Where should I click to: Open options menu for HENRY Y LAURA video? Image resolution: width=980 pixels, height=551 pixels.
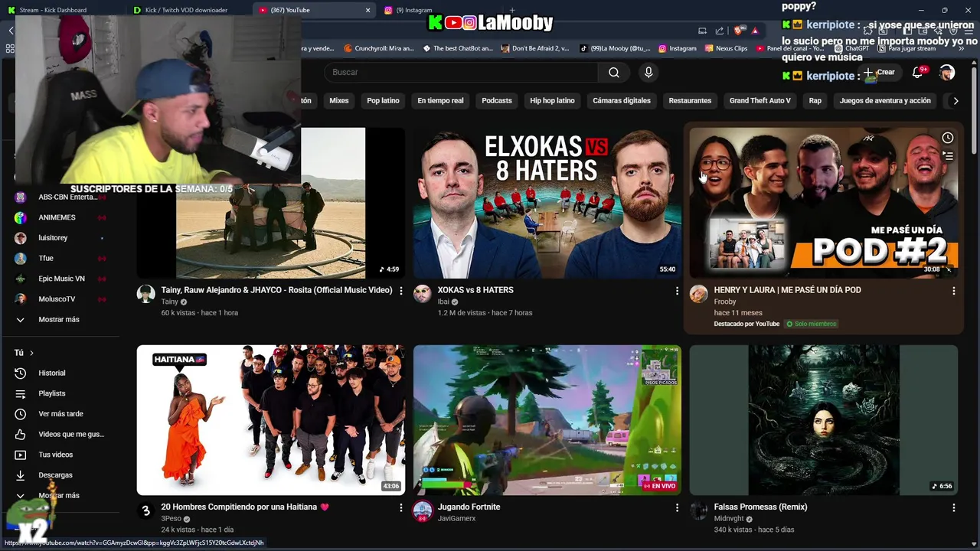point(953,291)
